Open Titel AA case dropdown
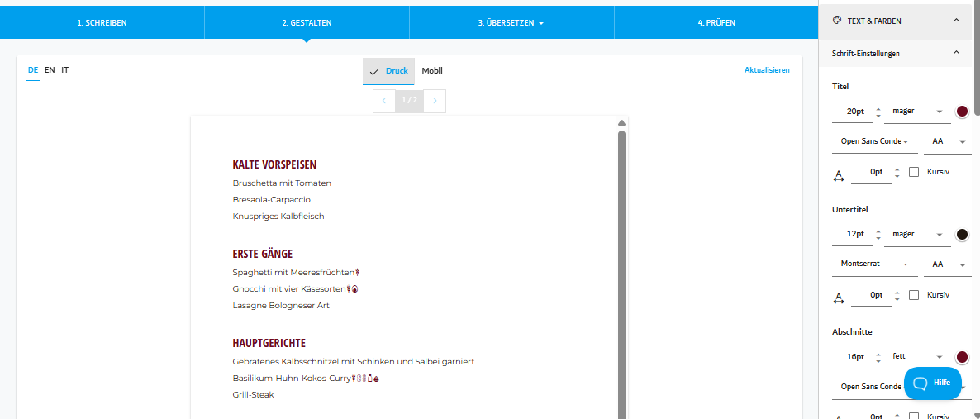Screen dimensions: 980x419 (x=948, y=141)
